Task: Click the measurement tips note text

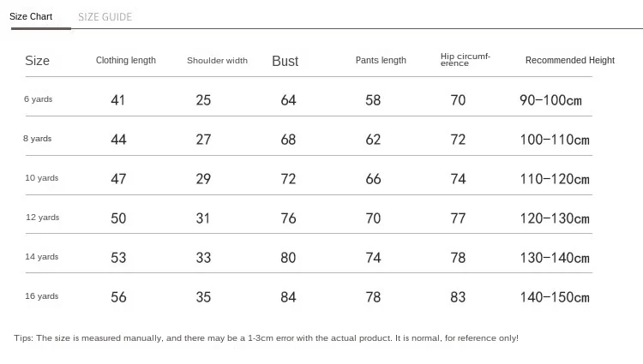Action: (266, 338)
